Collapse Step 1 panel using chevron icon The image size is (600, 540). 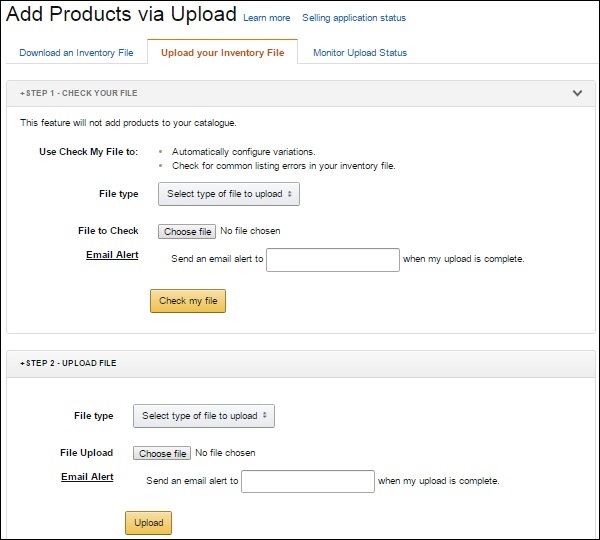click(x=577, y=93)
